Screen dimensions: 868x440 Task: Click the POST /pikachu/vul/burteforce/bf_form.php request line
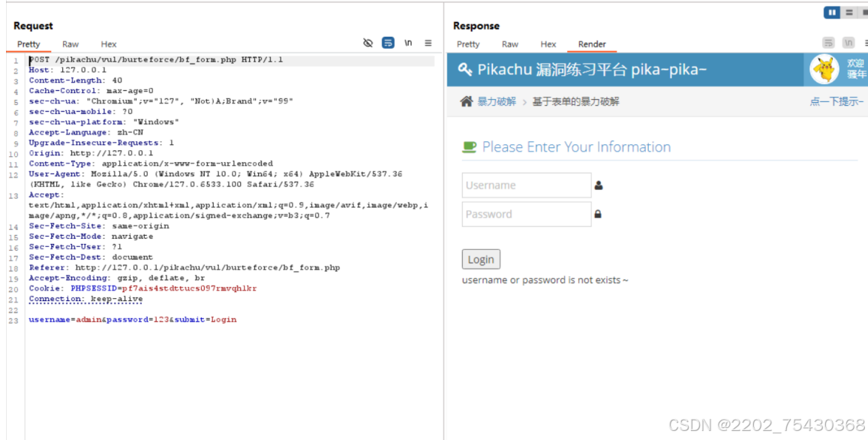[156, 59]
